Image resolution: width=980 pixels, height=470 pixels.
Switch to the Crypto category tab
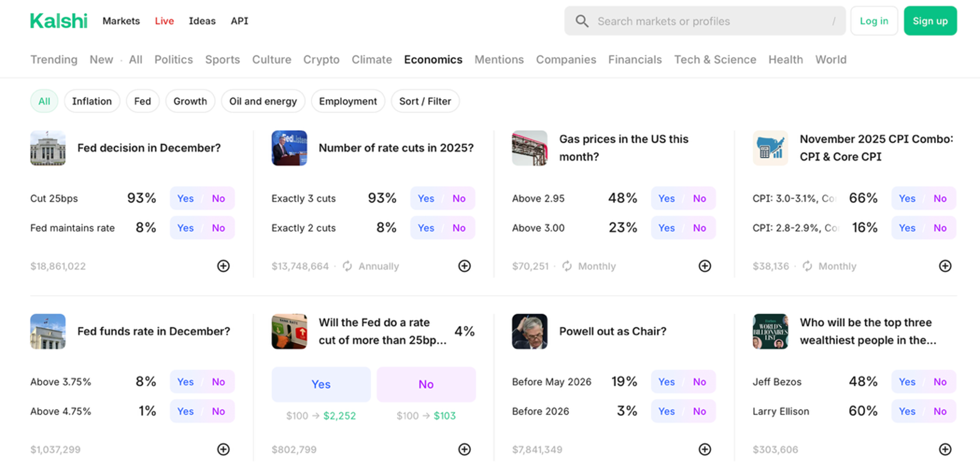coord(321,60)
